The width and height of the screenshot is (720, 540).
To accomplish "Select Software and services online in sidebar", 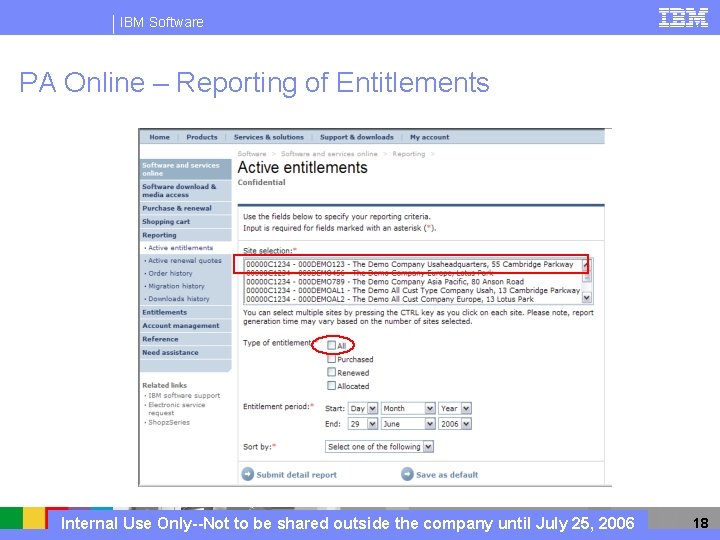I will [186, 169].
